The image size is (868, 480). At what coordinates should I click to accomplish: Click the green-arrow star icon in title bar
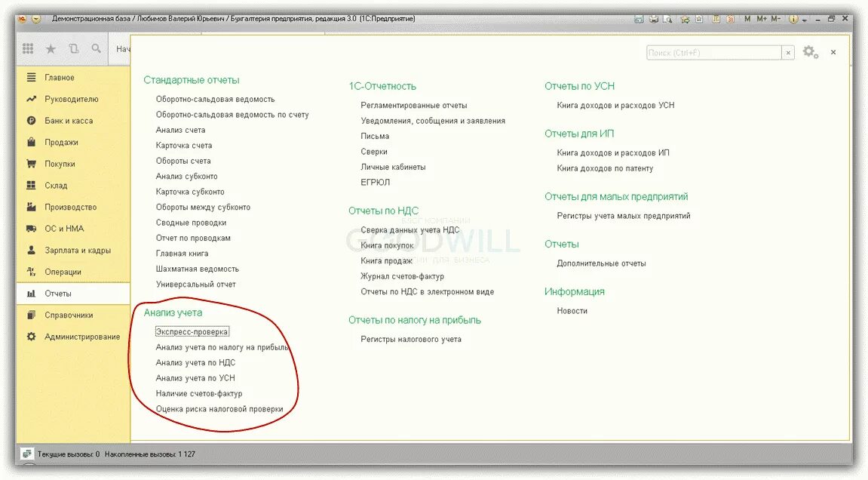pyautogui.click(x=686, y=20)
